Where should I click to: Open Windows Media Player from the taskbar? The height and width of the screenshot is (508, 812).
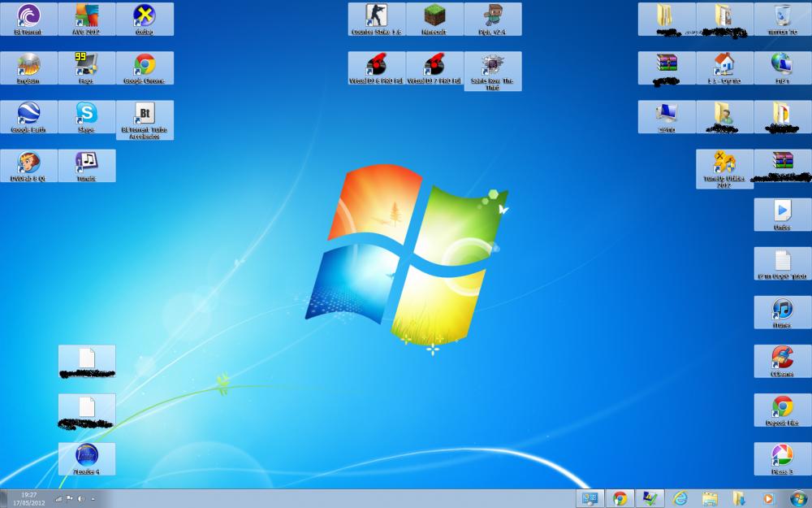(768, 499)
